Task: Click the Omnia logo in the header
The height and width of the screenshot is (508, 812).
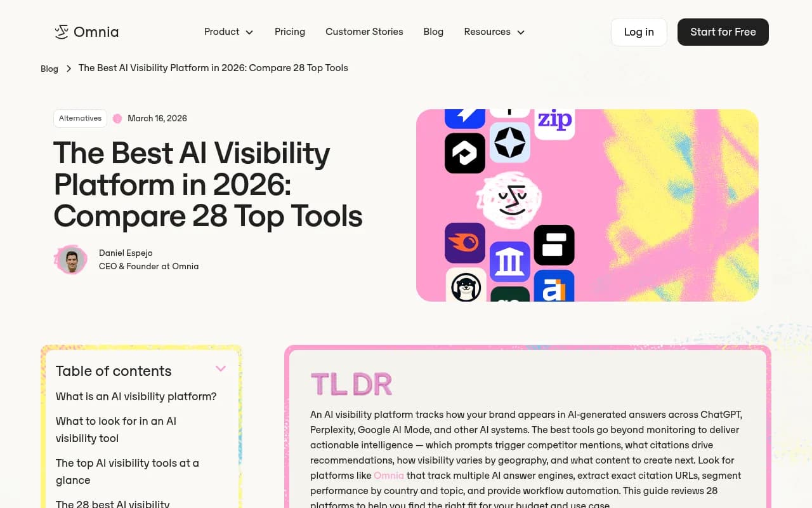Action: tap(86, 32)
